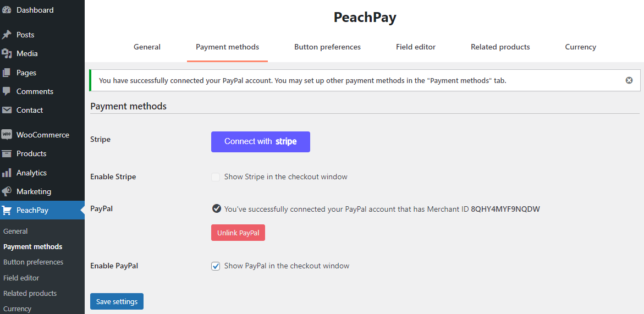The height and width of the screenshot is (314, 644).
Task: Go to the Currency tab
Action: (580, 47)
